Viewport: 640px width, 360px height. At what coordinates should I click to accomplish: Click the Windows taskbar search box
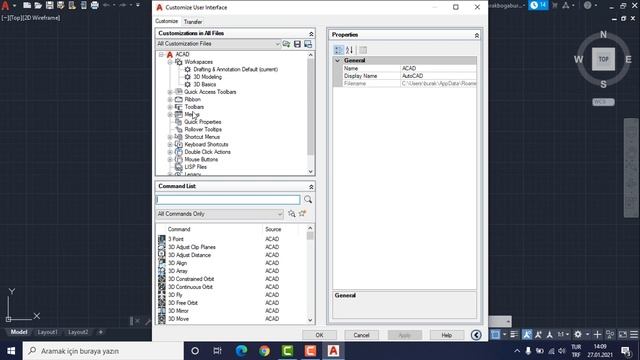[x=103, y=351]
